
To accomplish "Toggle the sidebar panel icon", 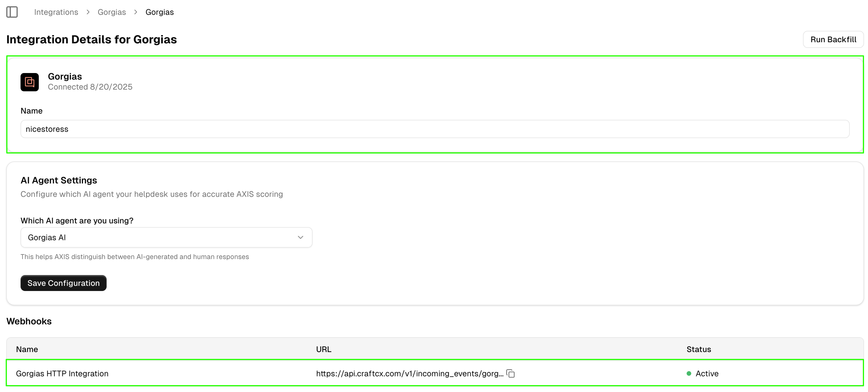I will tap(12, 12).
